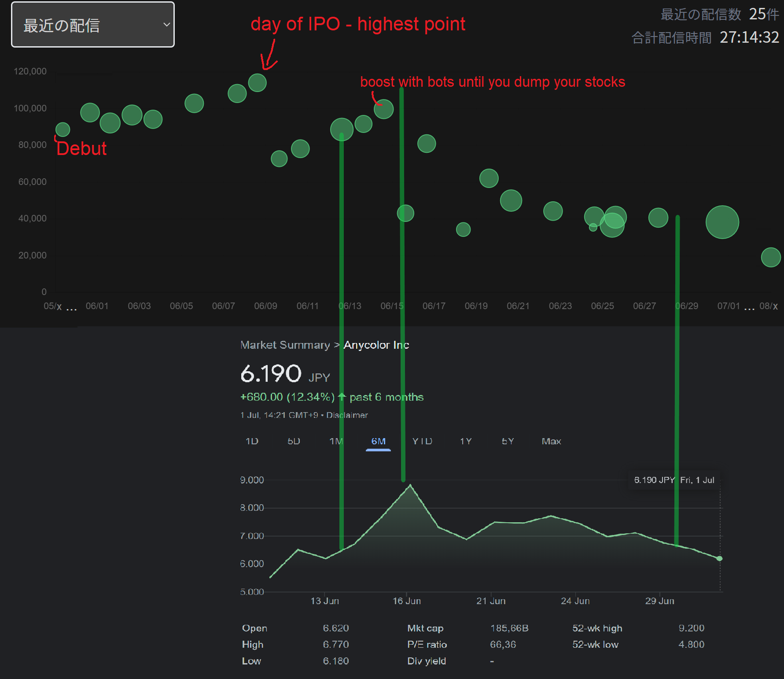Click the '08/x' date axis label
The height and width of the screenshot is (679, 784).
[x=769, y=306]
